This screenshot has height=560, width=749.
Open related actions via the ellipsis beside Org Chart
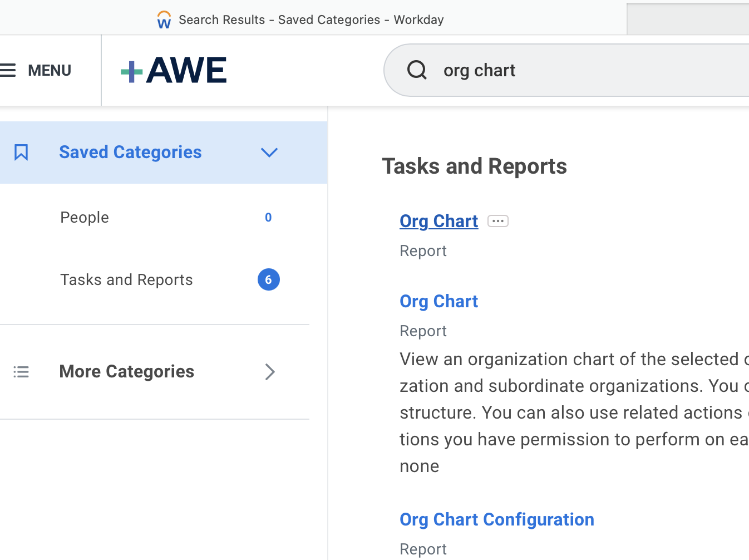(x=497, y=220)
